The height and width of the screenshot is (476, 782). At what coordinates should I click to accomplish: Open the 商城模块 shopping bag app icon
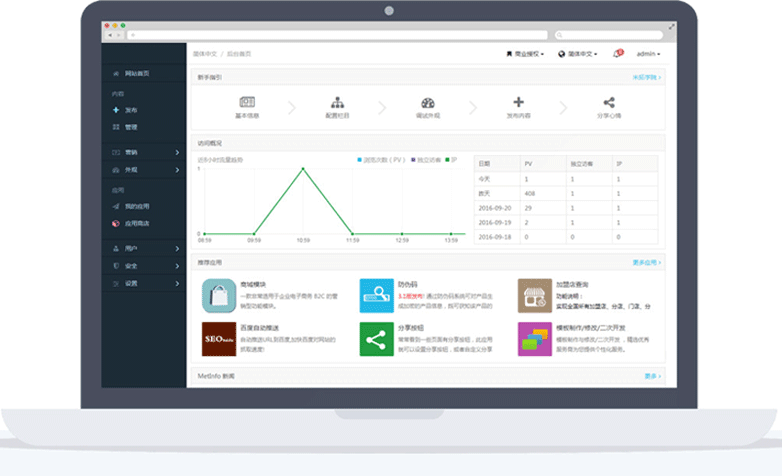[219, 296]
